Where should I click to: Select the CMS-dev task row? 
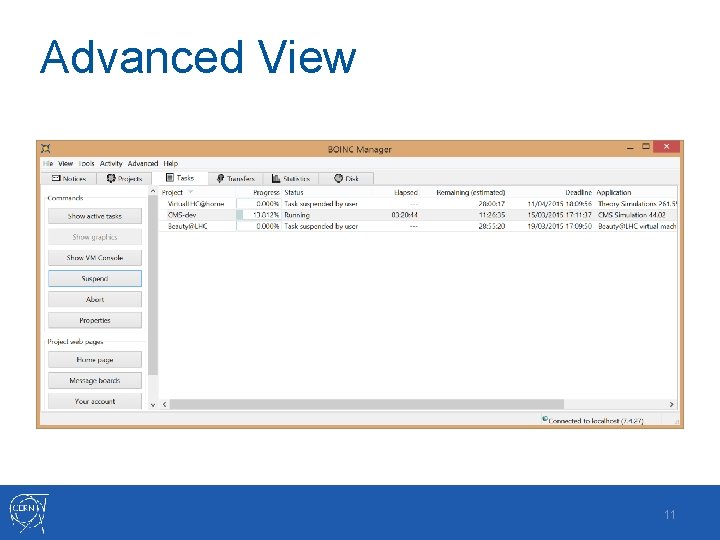click(418, 215)
